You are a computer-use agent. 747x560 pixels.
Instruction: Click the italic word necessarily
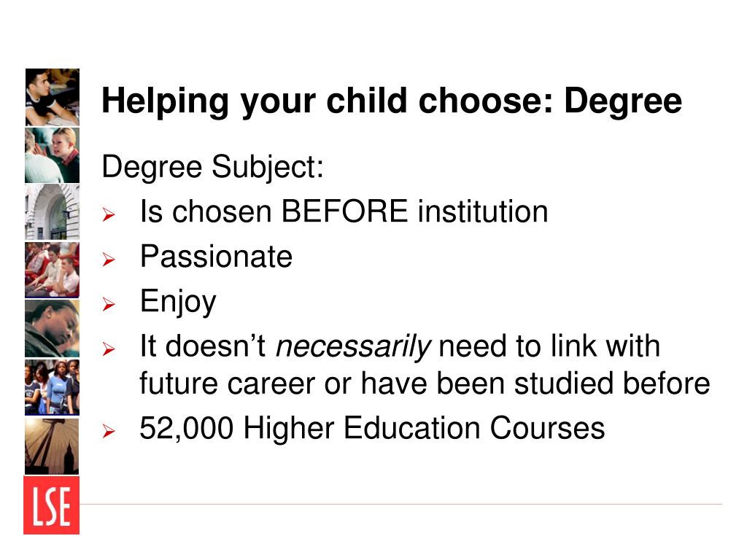(354, 346)
